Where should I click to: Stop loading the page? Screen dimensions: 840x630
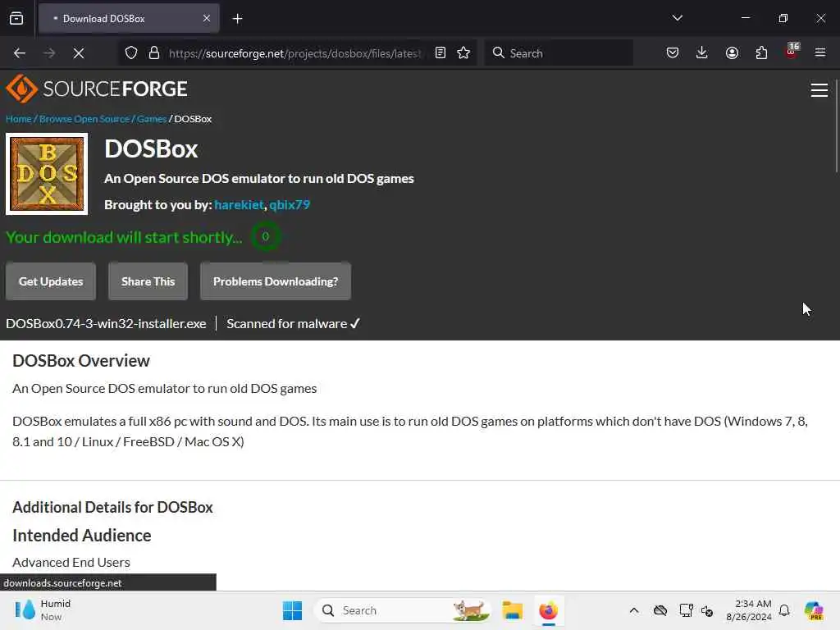click(78, 52)
